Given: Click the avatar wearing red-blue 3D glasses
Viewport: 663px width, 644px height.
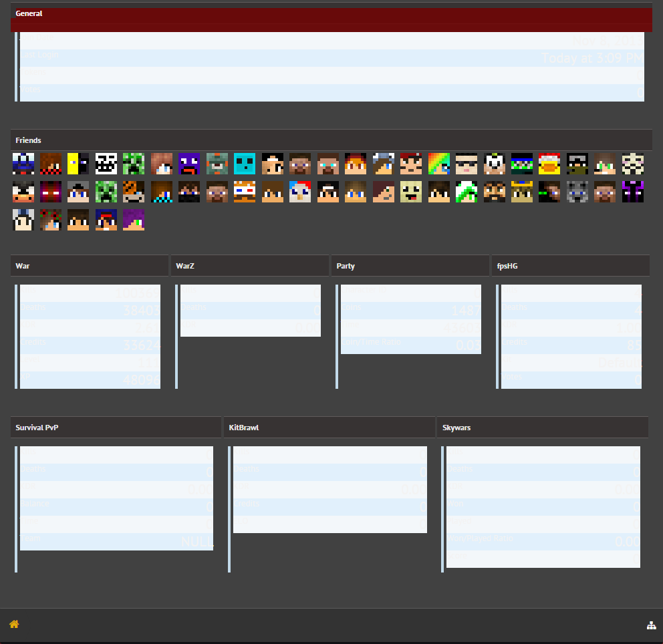Looking at the screenshot, I should click(245, 192).
